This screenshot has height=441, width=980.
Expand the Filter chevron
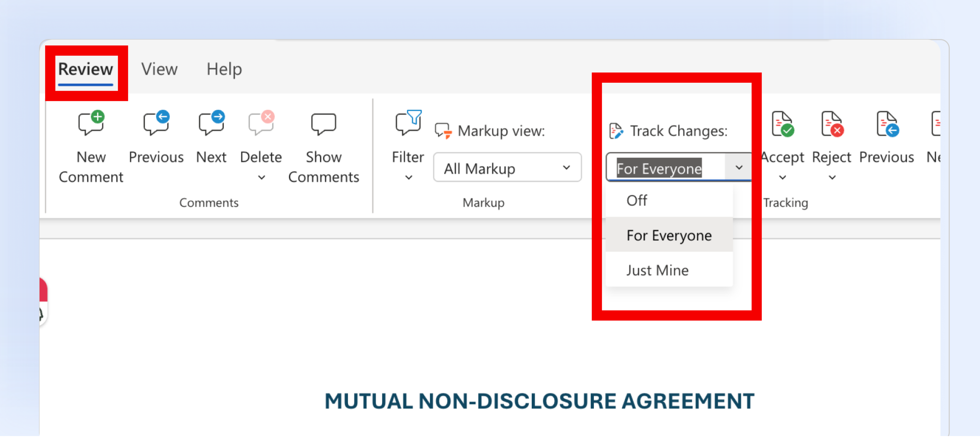click(x=409, y=177)
